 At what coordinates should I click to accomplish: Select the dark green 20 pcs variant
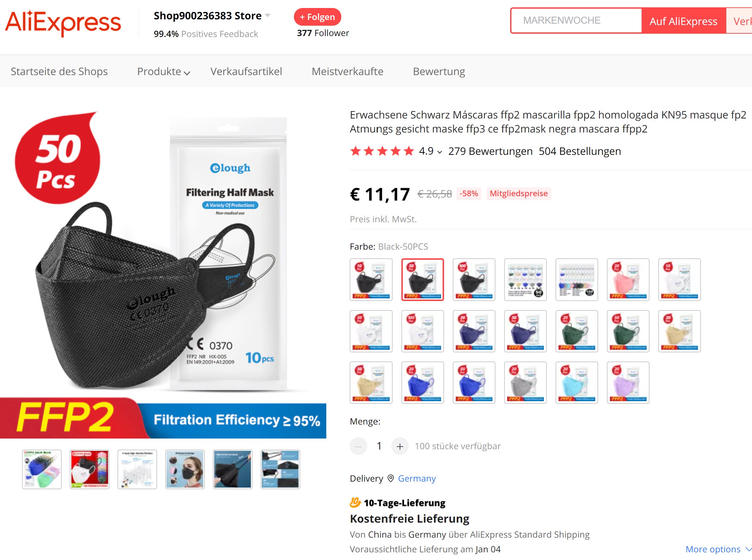point(577,331)
